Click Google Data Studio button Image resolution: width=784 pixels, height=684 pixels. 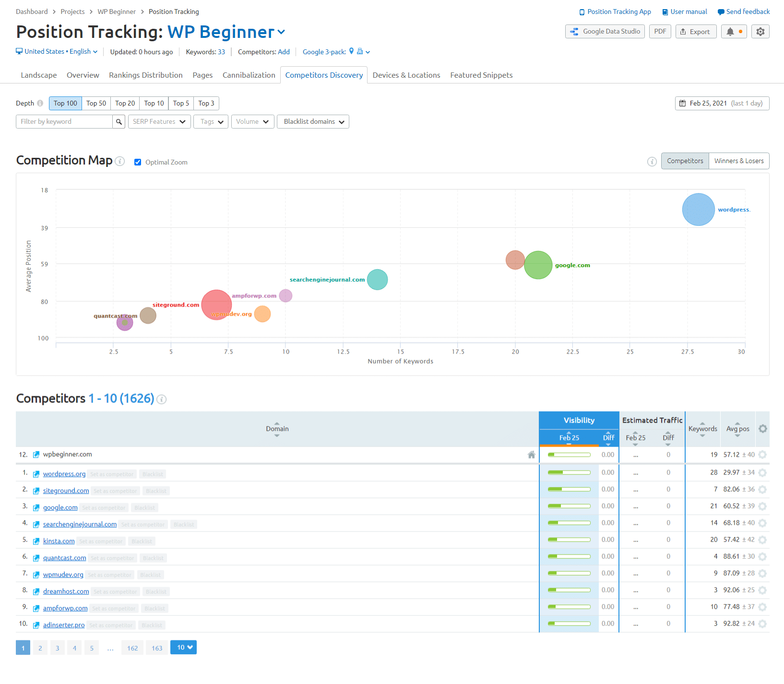point(605,32)
